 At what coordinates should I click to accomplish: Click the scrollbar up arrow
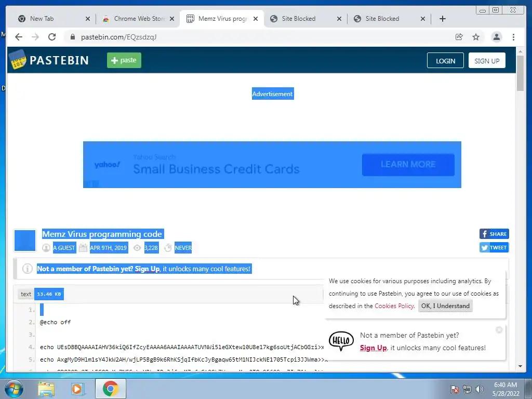click(520, 51)
